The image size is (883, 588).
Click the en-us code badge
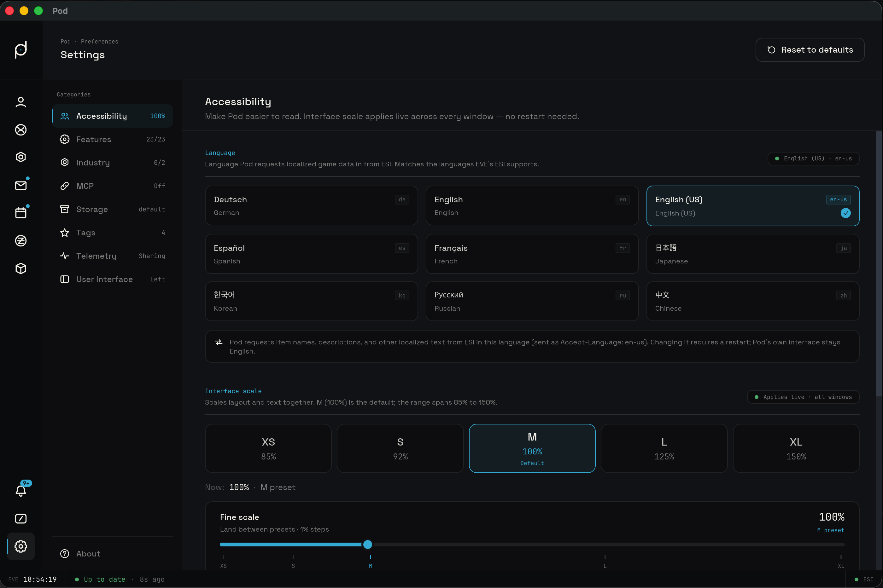coord(838,199)
